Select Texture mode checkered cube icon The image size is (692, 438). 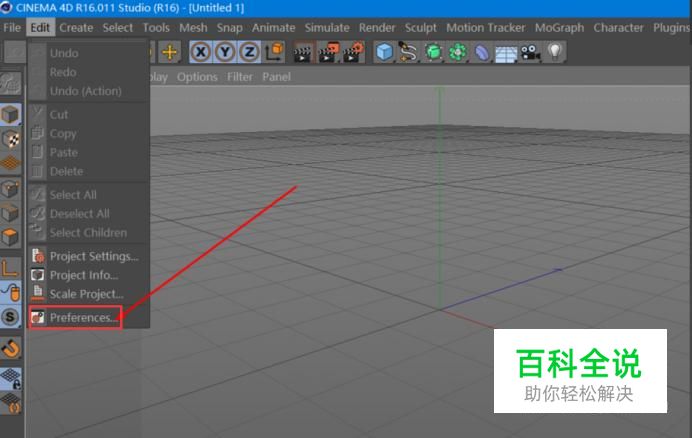pyautogui.click(x=10, y=140)
